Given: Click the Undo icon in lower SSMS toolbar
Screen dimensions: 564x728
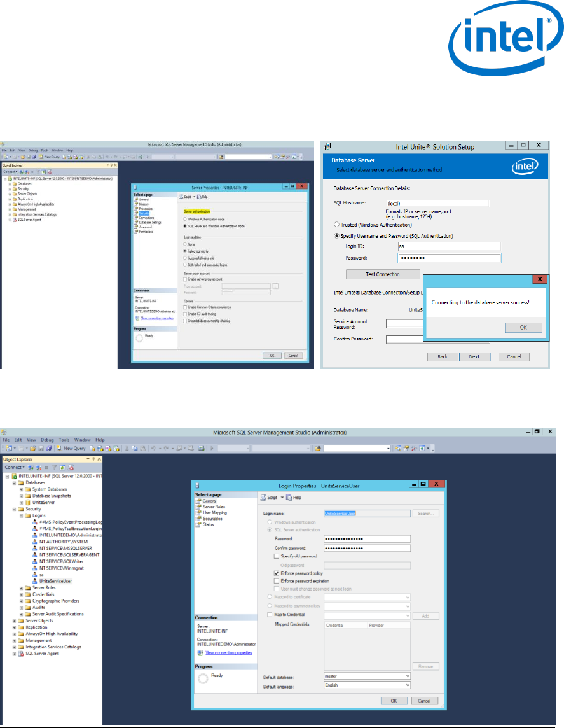Looking at the screenshot, I should (x=153, y=449).
